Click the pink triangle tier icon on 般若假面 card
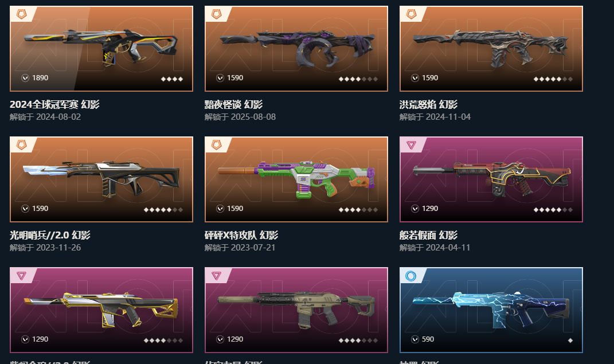The height and width of the screenshot is (364, 614). (x=411, y=145)
